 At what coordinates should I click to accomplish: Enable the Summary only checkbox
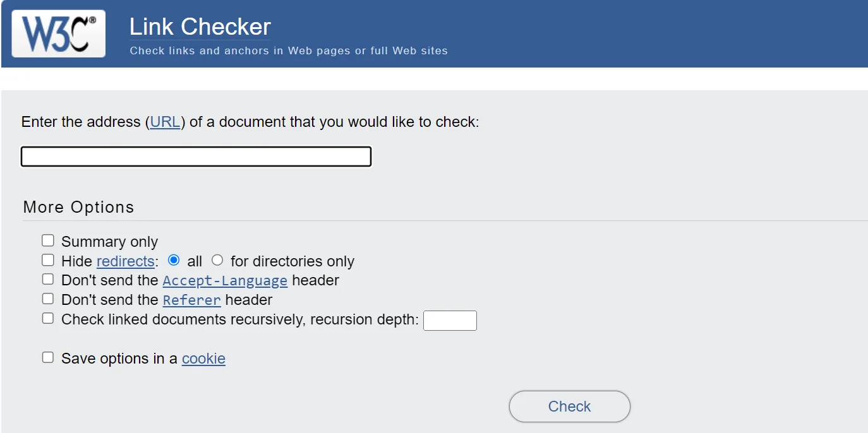48,240
